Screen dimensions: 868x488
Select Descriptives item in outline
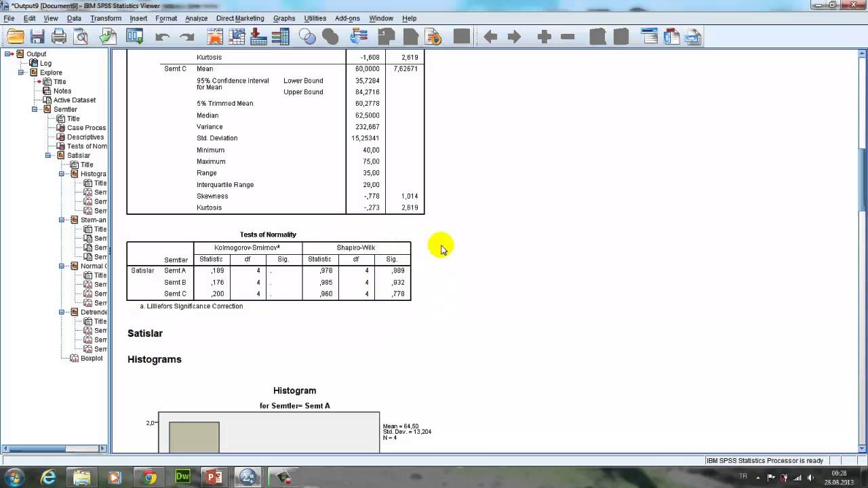tap(85, 137)
